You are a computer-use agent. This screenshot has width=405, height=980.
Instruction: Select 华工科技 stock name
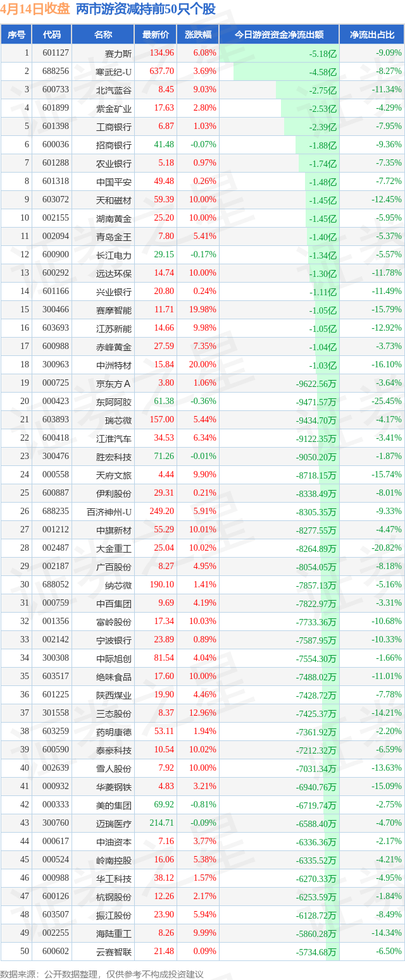click(x=114, y=879)
